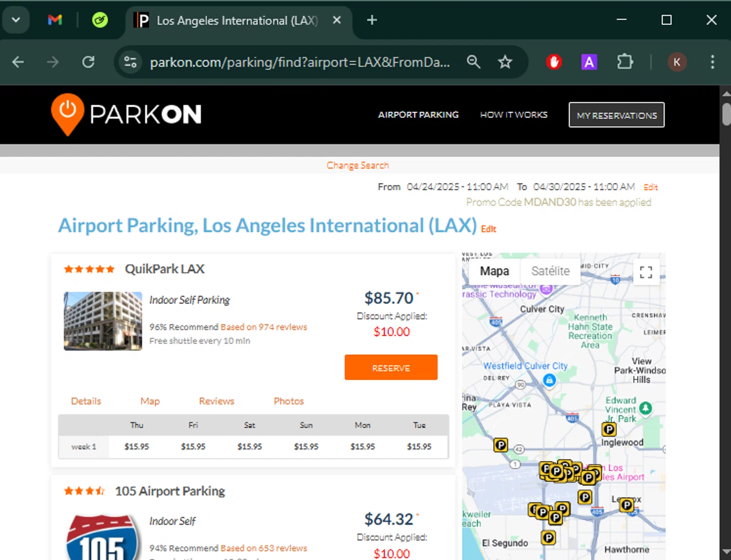Viewport: 731px width, 560px height.
Task: Open 105 Airport Parking listing title
Action: (170, 491)
